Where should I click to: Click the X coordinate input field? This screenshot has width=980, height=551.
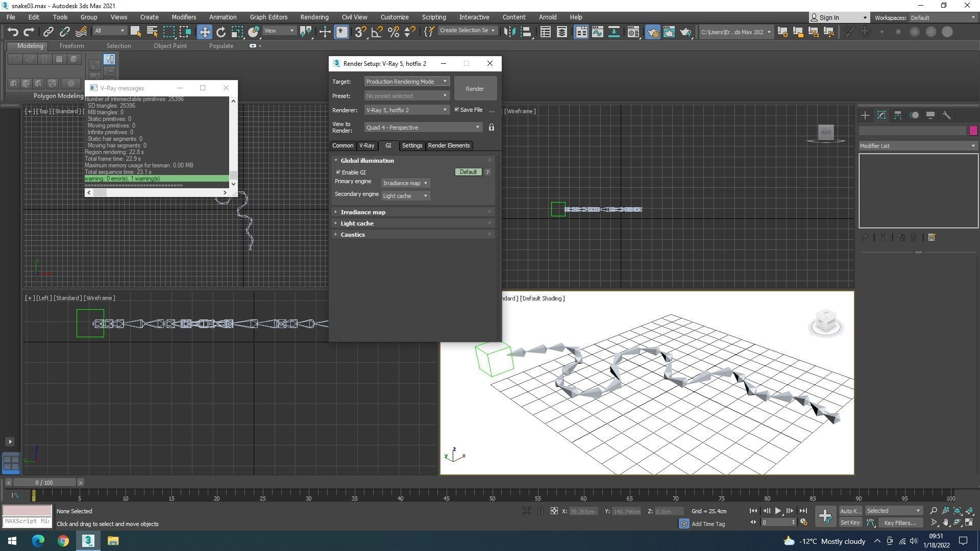pyautogui.click(x=583, y=511)
